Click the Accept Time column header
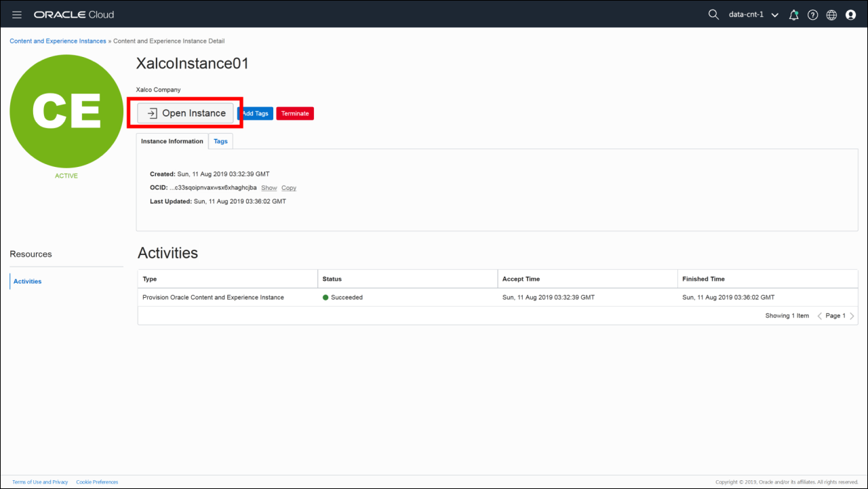The image size is (868, 489). click(x=588, y=279)
